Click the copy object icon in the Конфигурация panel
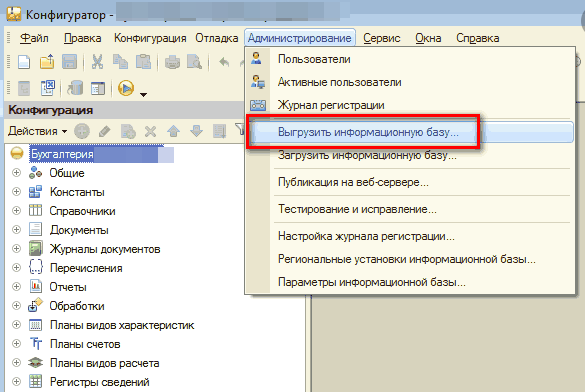The height and width of the screenshot is (392, 585). [128, 131]
